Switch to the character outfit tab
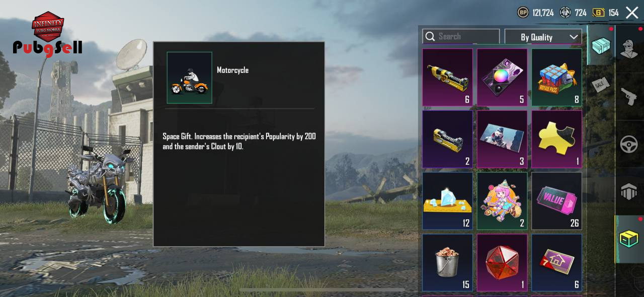The width and height of the screenshot is (644, 297). coord(629,48)
